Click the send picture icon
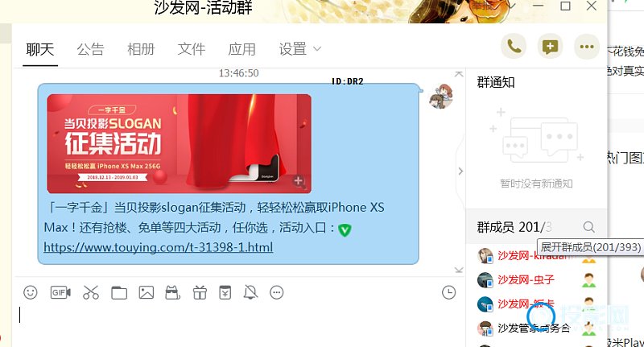 click(x=147, y=292)
